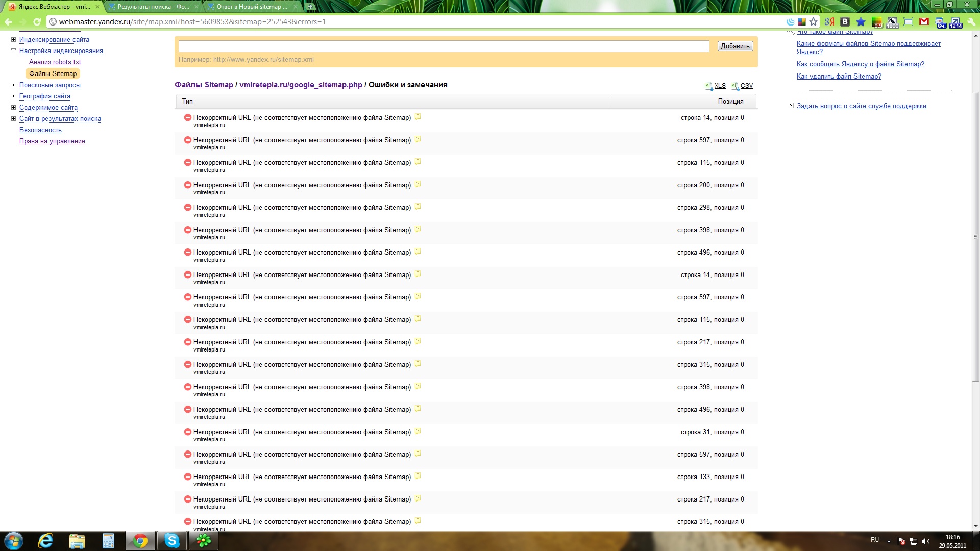980x551 pixels.
Task: Click the extension icon badged 6ч.
Action: point(940,22)
